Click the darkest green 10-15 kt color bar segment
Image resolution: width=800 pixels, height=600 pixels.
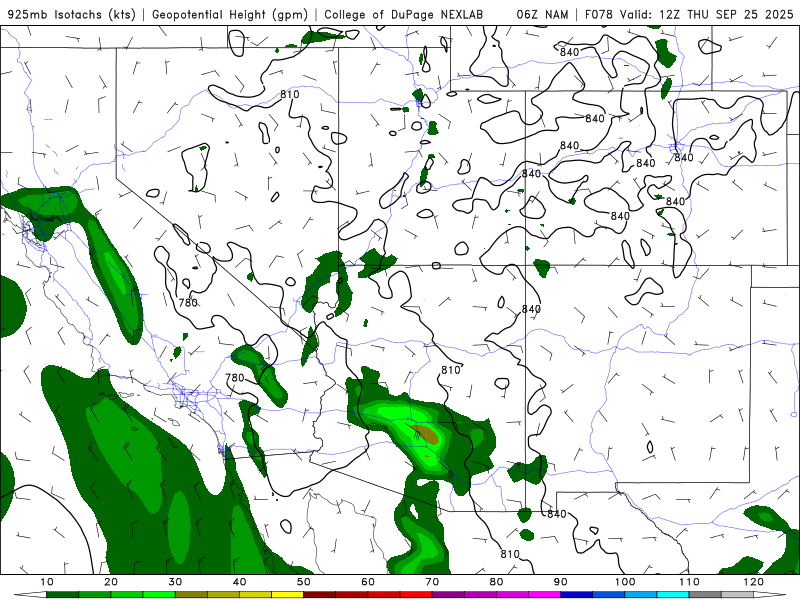click(62, 595)
